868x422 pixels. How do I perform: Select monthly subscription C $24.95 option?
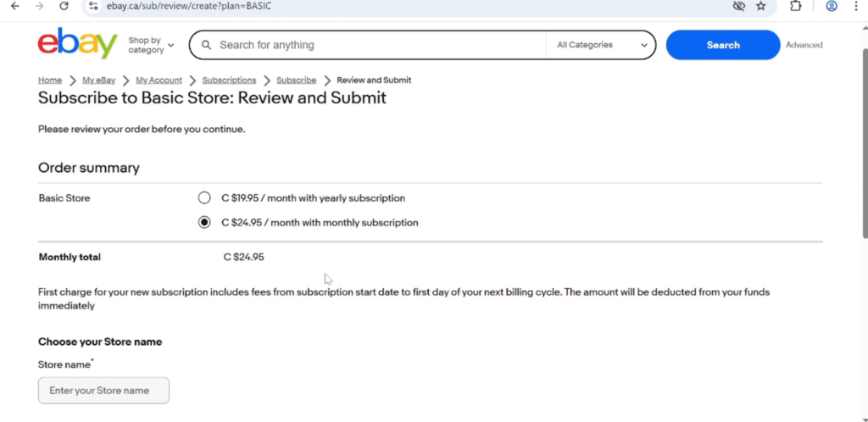[204, 222]
